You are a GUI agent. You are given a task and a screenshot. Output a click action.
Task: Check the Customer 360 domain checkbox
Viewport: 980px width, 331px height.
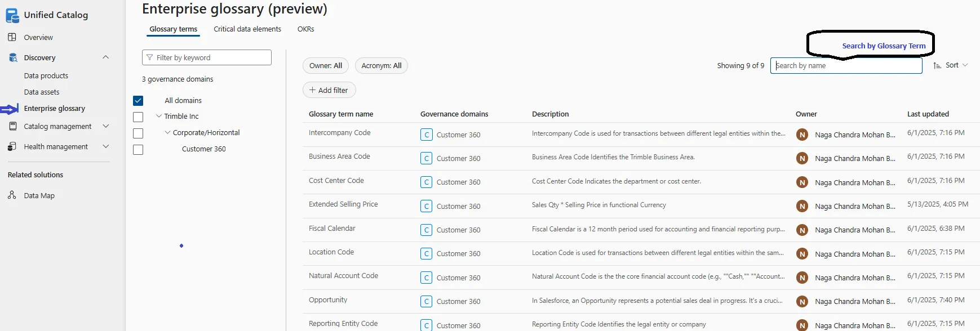pyautogui.click(x=138, y=150)
